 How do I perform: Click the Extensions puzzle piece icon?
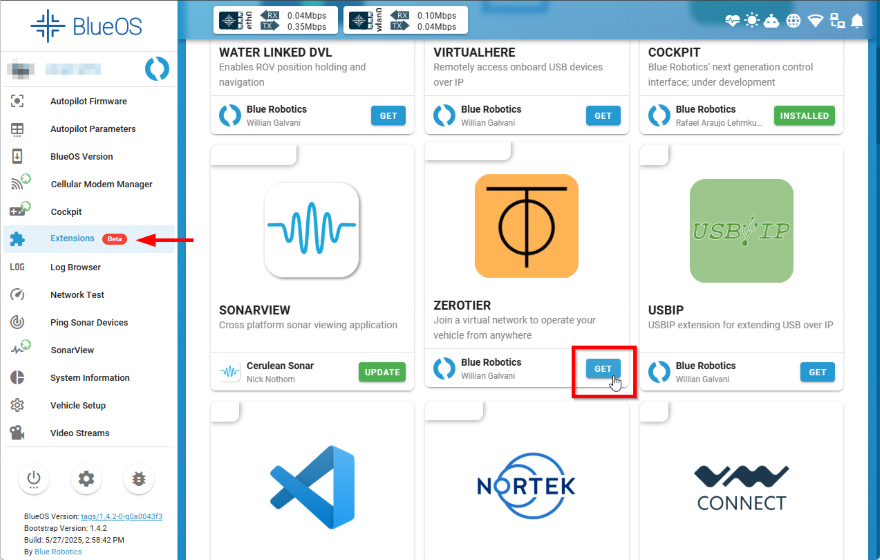(x=17, y=238)
